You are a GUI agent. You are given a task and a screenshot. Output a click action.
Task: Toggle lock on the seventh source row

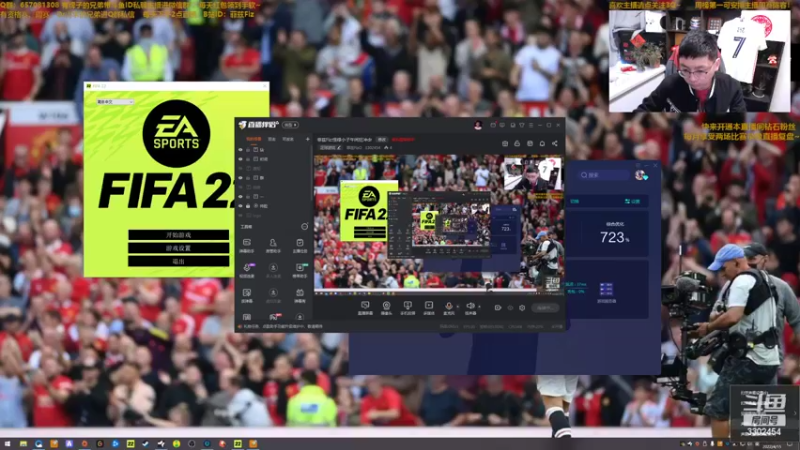coord(248,206)
